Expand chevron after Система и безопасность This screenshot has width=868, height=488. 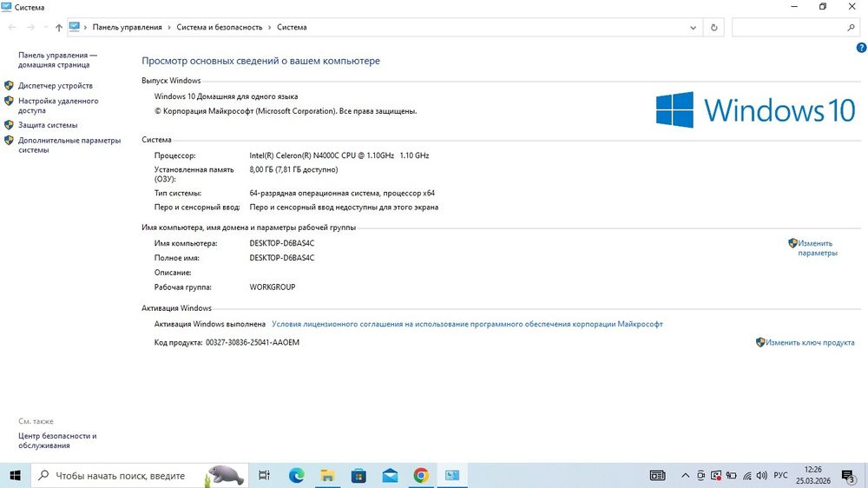click(x=270, y=27)
